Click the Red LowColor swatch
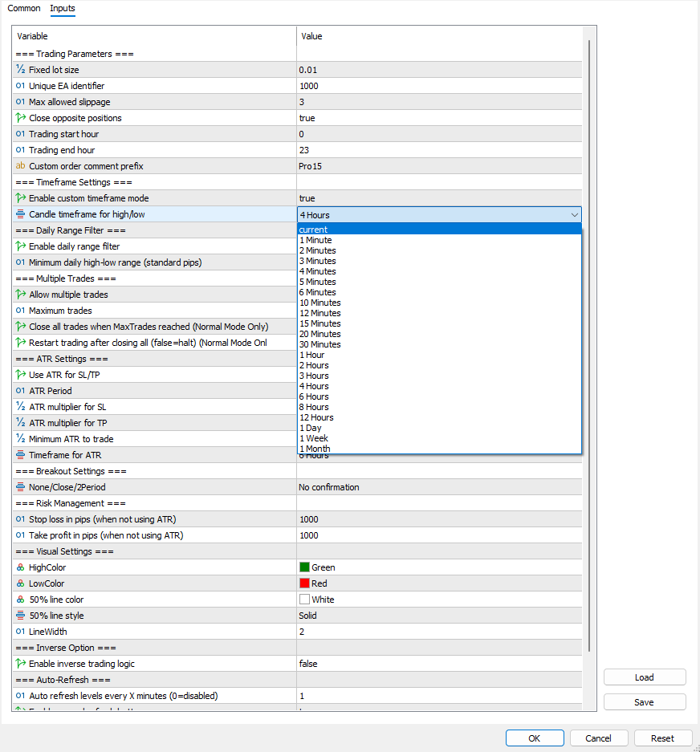 pos(304,583)
